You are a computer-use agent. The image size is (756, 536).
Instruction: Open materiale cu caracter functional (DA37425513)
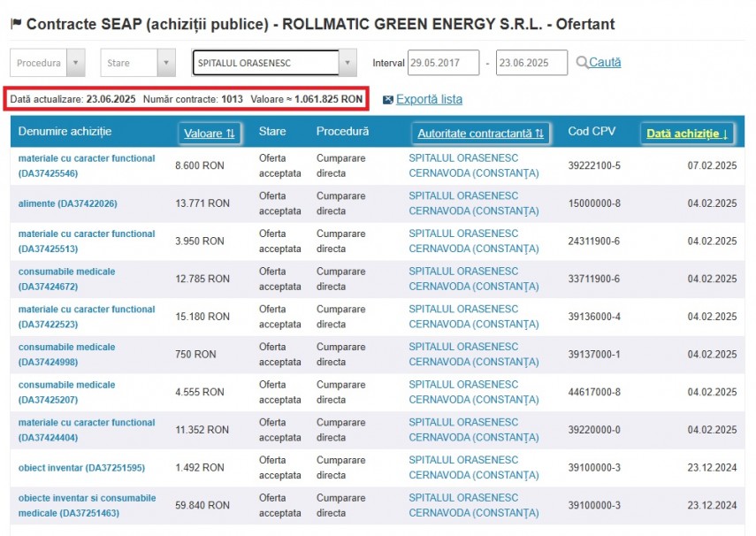pos(87,241)
